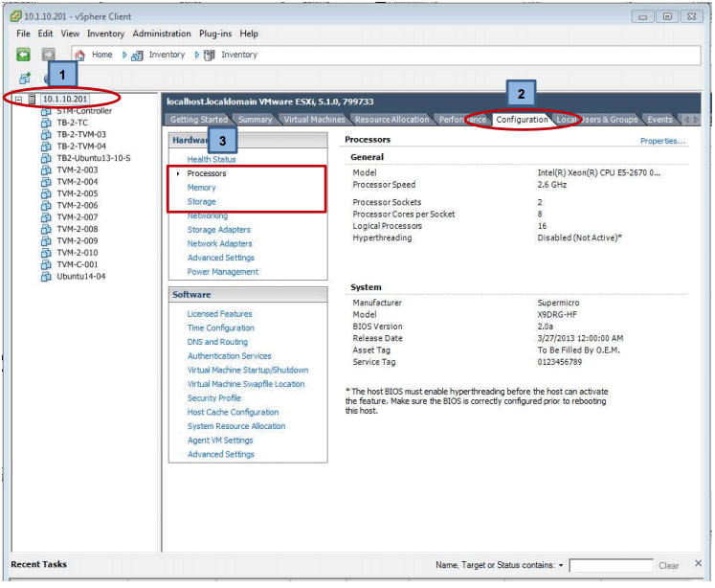Click the VM icon next to TVM-C-001

46,265
